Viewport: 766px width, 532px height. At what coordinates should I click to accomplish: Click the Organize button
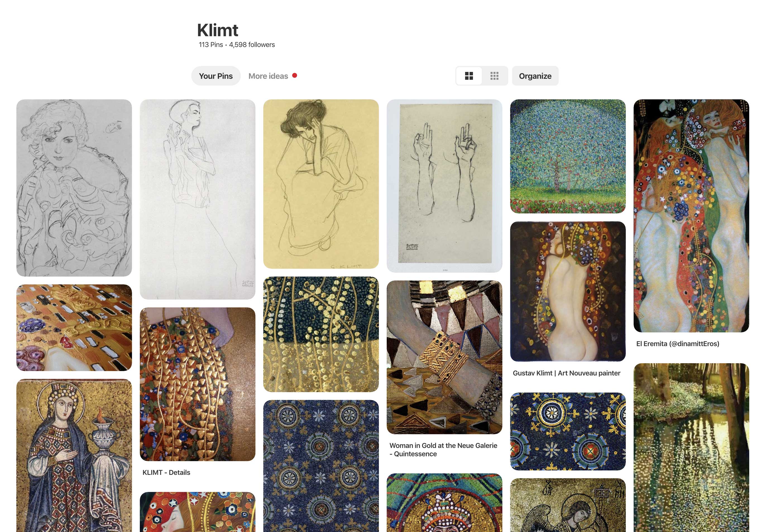pos(535,76)
